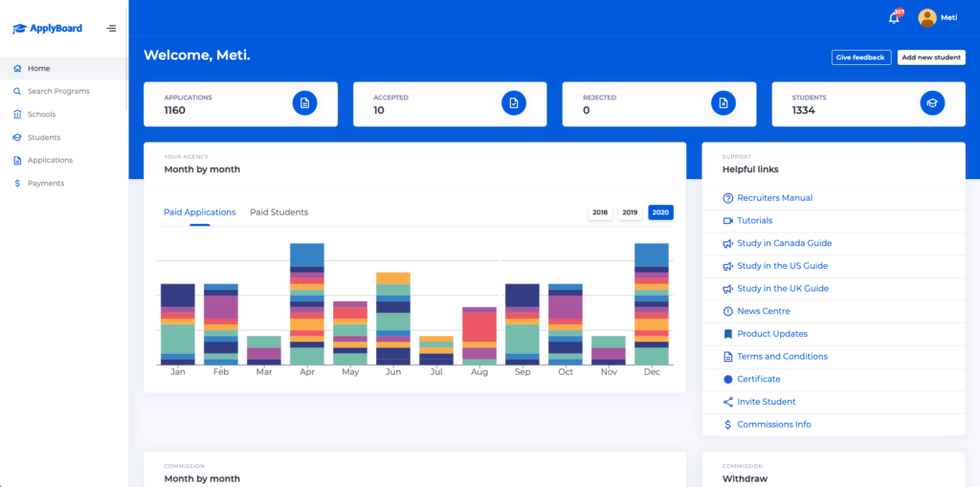Viewport: 980px width, 487px height.
Task: Open the Terms and Conditions link
Action: coord(782,356)
